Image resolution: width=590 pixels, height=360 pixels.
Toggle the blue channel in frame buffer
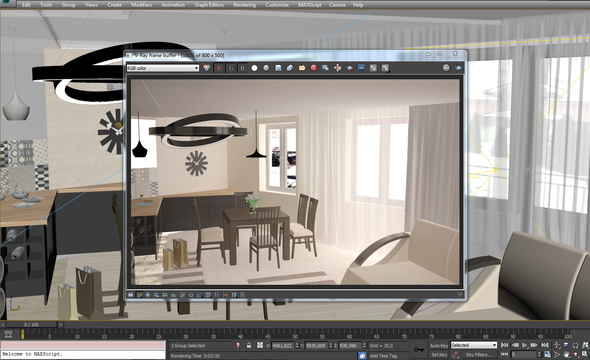[x=243, y=68]
